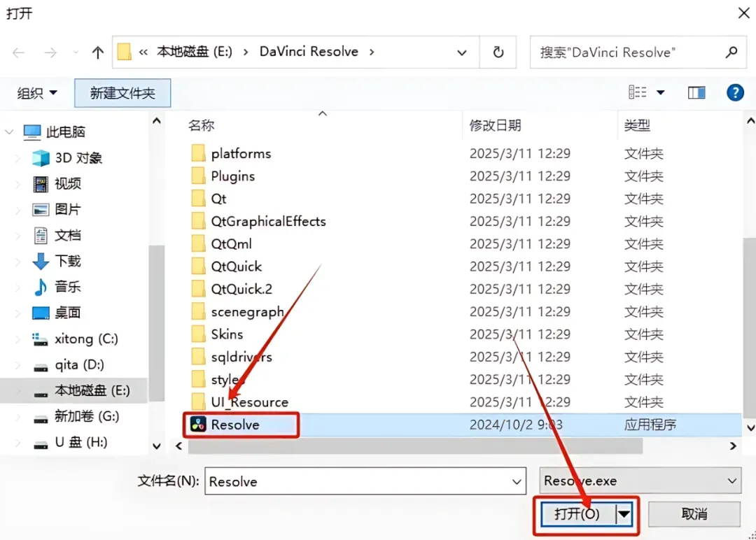Sort by the 修改日期 column header
756x540 pixels.
496,126
